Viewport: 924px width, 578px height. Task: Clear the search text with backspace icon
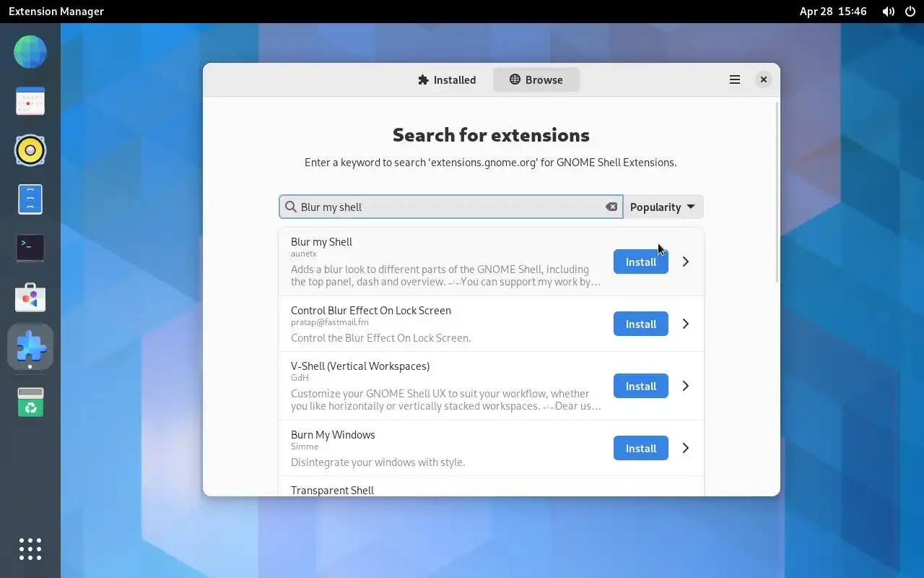click(x=611, y=207)
